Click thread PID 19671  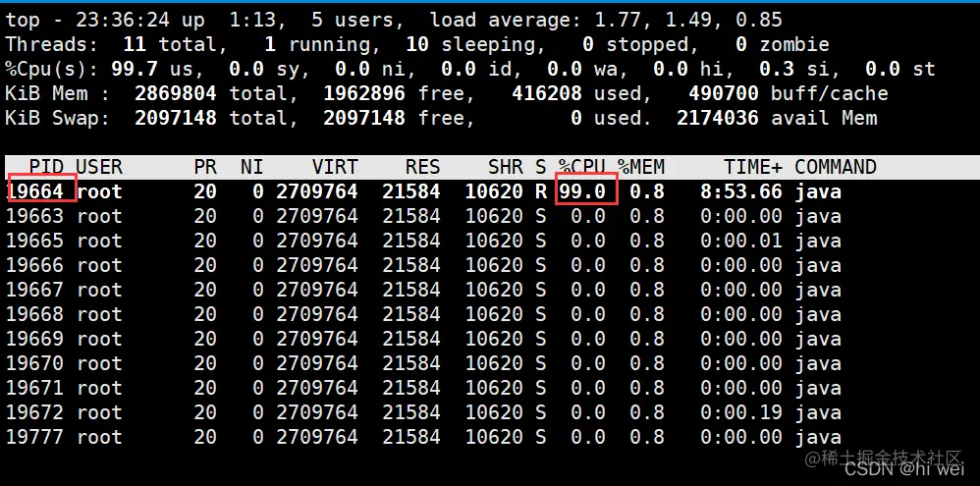(x=35, y=387)
